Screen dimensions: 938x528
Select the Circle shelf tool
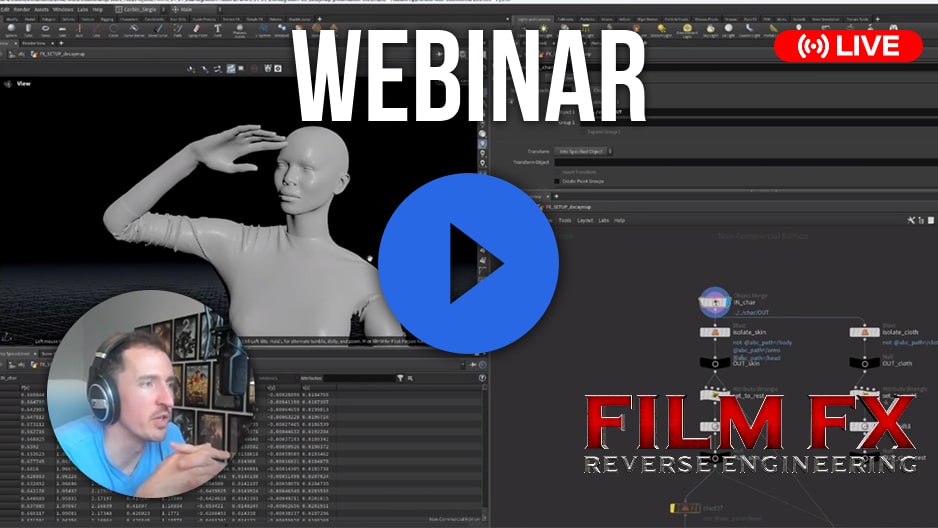[x=113, y=30]
